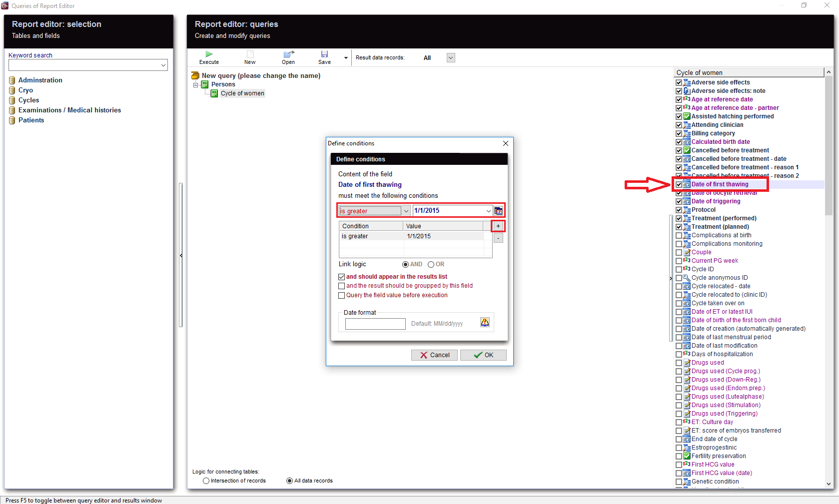Image resolution: width=839 pixels, height=504 pixels.
Task: Click the Persons table icon
Action: 205,84
